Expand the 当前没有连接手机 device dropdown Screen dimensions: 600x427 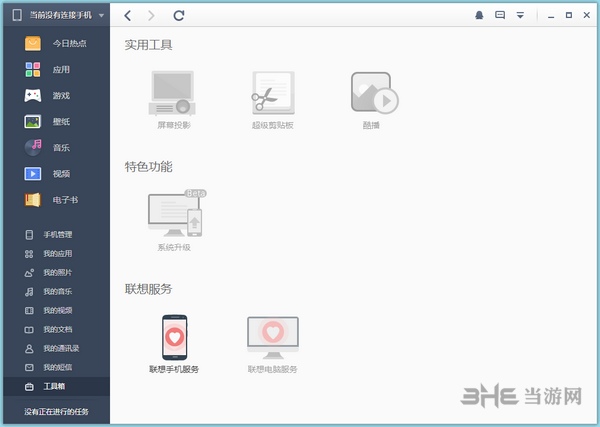[x=101, y=16]
